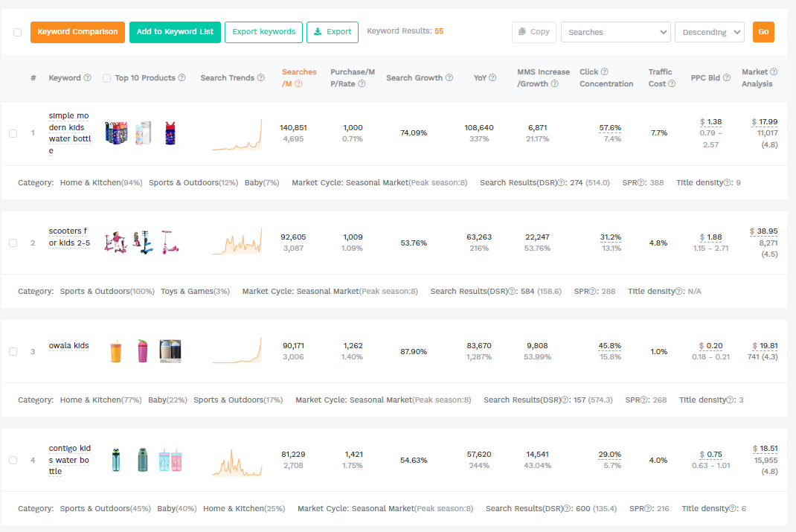
Task: Click the PPC Bid help icon
Action: [727, 77]
